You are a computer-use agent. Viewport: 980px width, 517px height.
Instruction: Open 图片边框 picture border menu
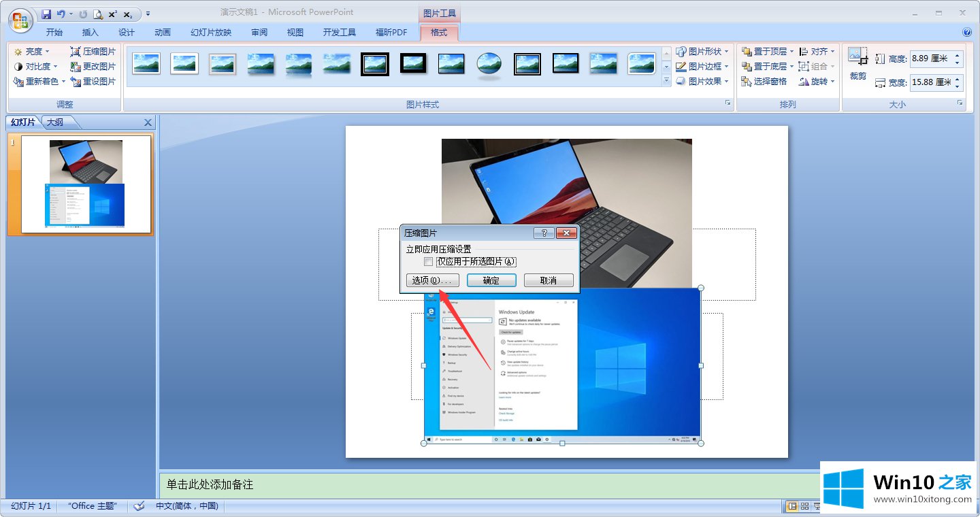702,67
